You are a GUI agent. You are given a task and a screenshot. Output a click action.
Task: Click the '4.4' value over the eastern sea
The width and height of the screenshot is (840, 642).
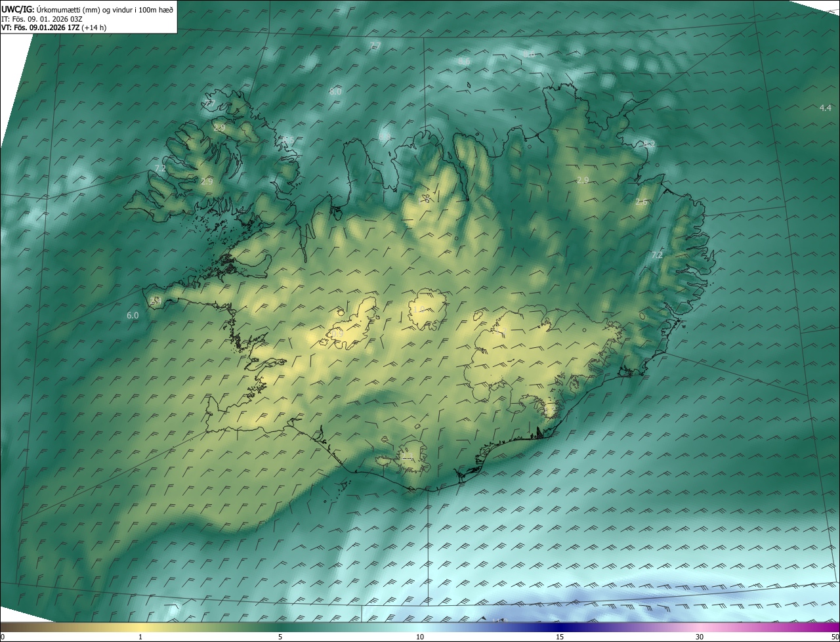(826, 108)
